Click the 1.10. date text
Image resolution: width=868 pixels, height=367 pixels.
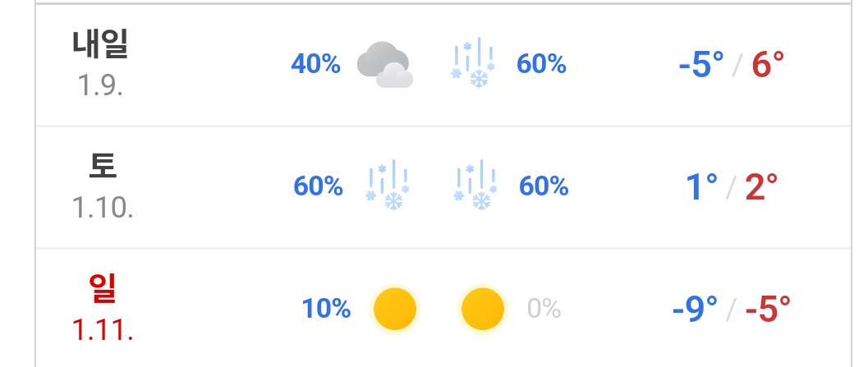point(102,206)
